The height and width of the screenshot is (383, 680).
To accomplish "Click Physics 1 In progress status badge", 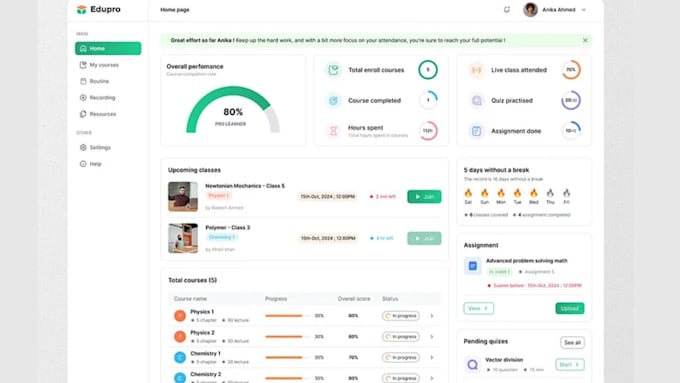I will [x=401, y=316].
